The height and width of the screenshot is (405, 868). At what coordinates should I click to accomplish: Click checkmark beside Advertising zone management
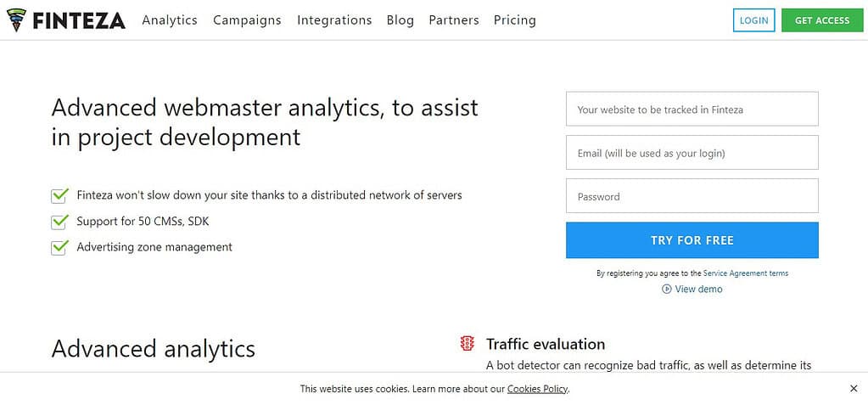pyautogui.click(x=59, y=247)
